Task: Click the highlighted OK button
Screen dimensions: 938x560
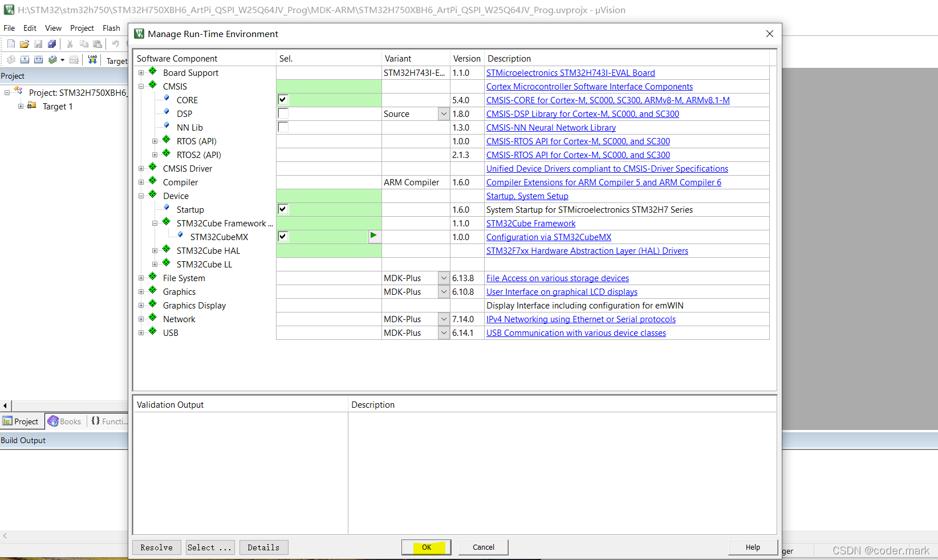Action: 426,547
